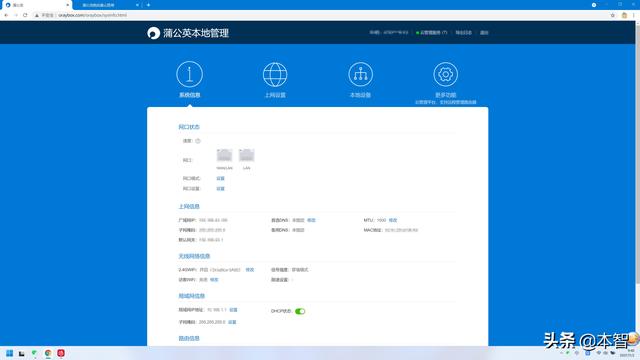Screen dimensions: 640x360
Task: Open Task View icon on the taskbar
Action: tap(22, 353)
